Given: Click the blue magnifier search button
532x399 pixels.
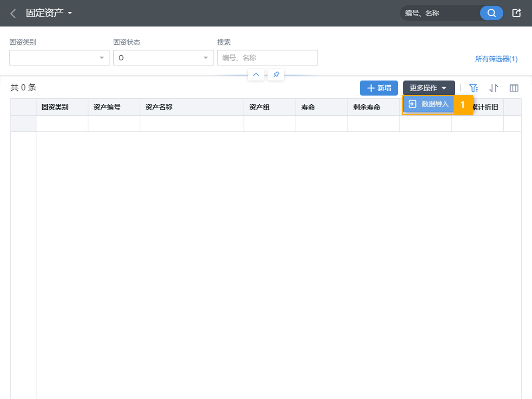Looking at the screenshot, I should pyautogui.click(x=491, y=13).
